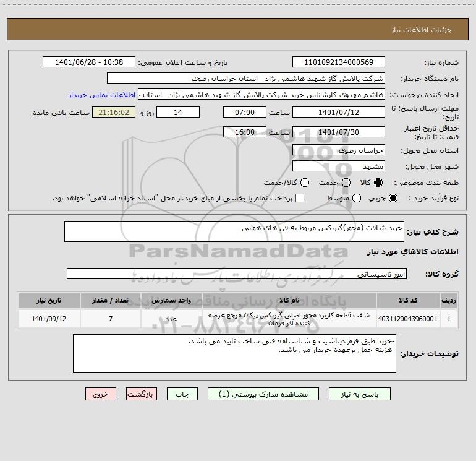Click the خروج exit button
The image size is (476, 461).
point(101,394)
